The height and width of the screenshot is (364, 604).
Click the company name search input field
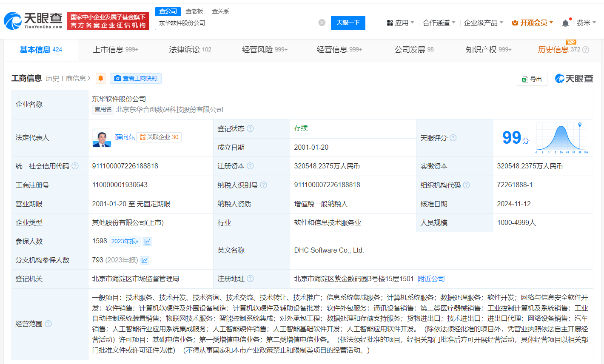pyautogui.click(x=236, y=23)
